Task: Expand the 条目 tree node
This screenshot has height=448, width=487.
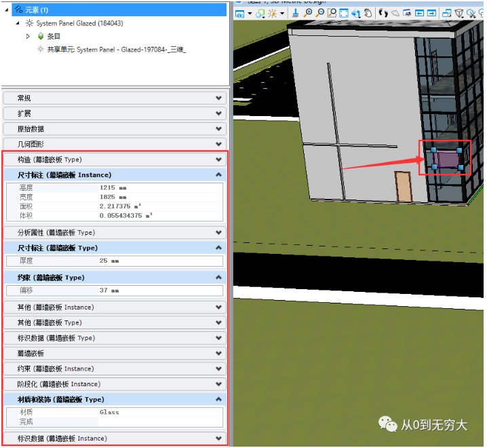Action: [28, 37]
